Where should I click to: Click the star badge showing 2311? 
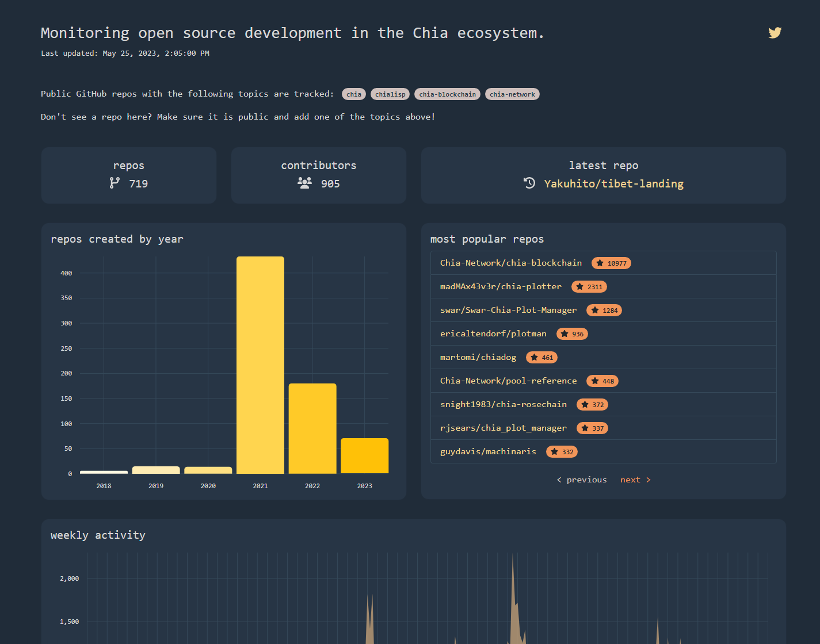(x=589, y=287)
